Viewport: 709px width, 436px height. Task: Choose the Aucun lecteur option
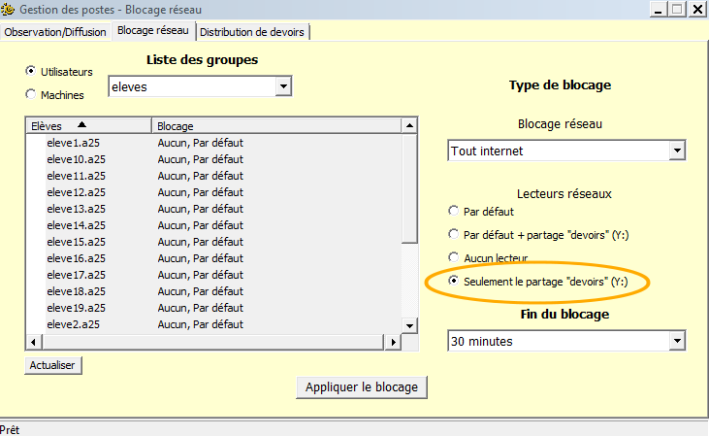coord(455,257)
